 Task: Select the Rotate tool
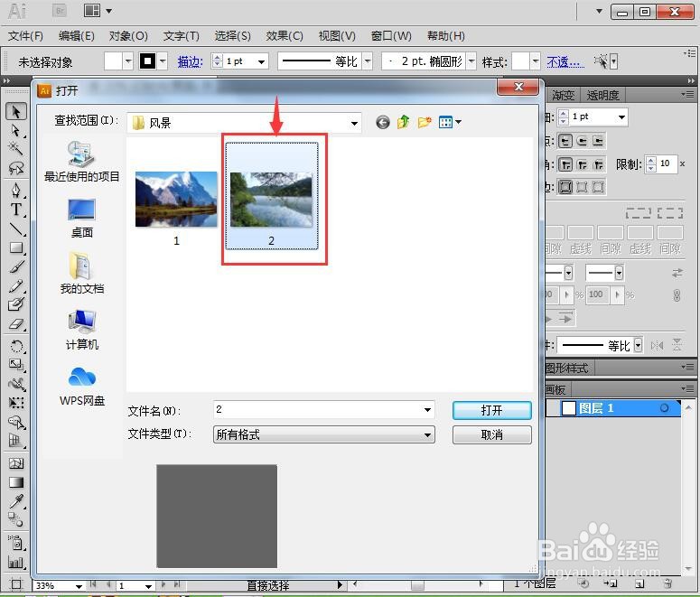point(16,346)
